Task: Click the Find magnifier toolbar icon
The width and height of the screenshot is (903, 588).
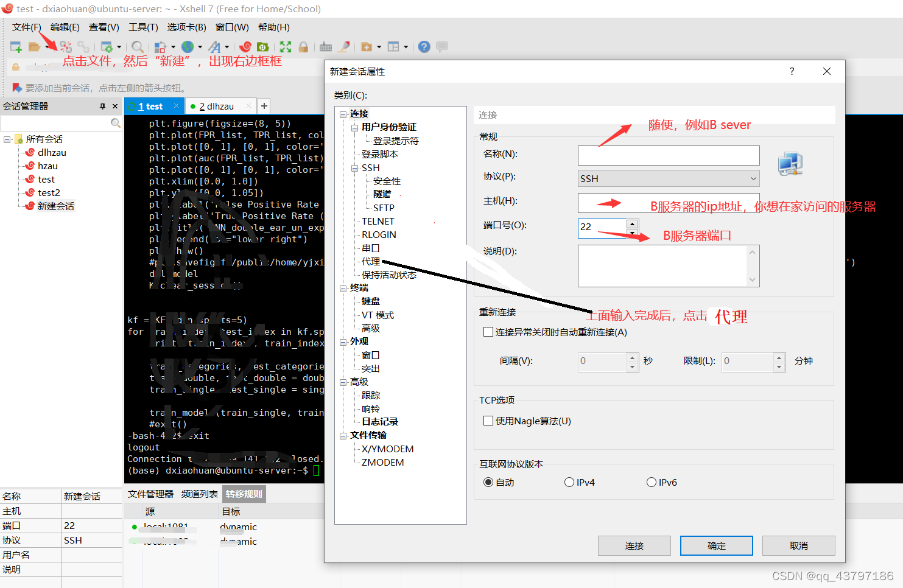Action: tap(138, 47)
